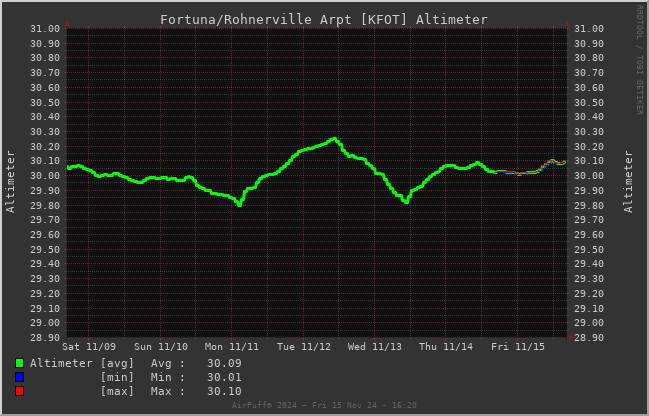Click the green Altimeter [avg] legend swatch
Viewport: 649px width, 416px height.
(19, 363)
